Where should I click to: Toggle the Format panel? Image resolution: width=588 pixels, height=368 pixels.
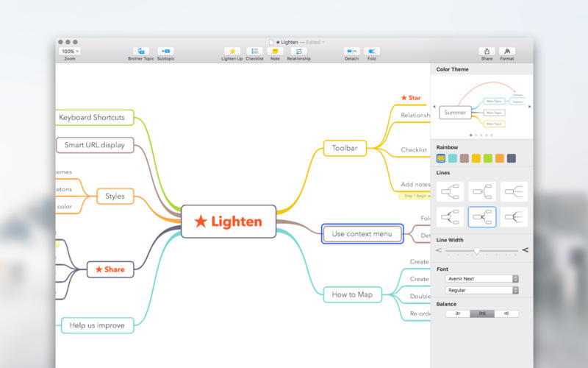click(507, 51)
